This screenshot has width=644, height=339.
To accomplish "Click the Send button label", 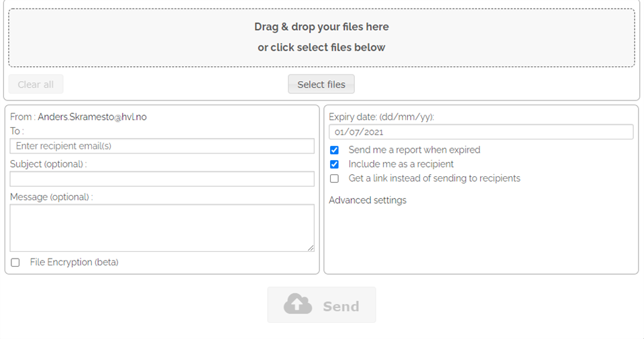I will click(x=341, y=306).
